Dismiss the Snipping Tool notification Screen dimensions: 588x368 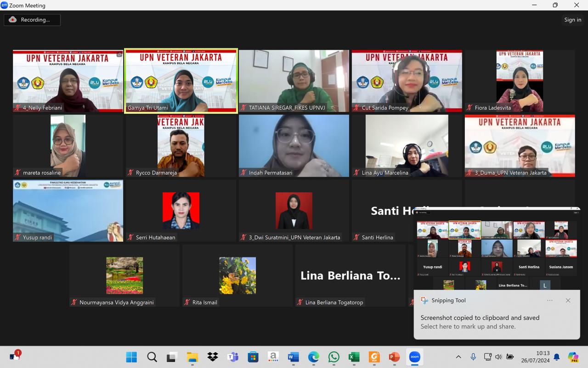click(x=568, y=300)
